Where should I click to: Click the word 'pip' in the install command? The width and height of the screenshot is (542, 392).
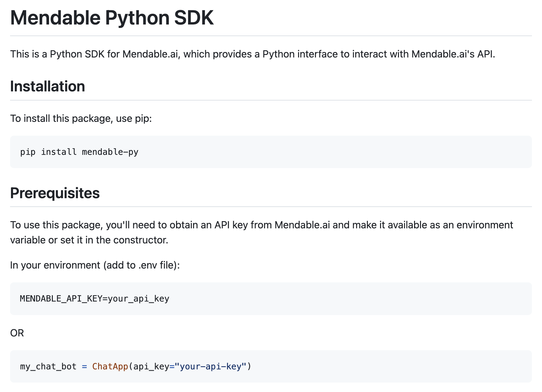pos(28,152)
